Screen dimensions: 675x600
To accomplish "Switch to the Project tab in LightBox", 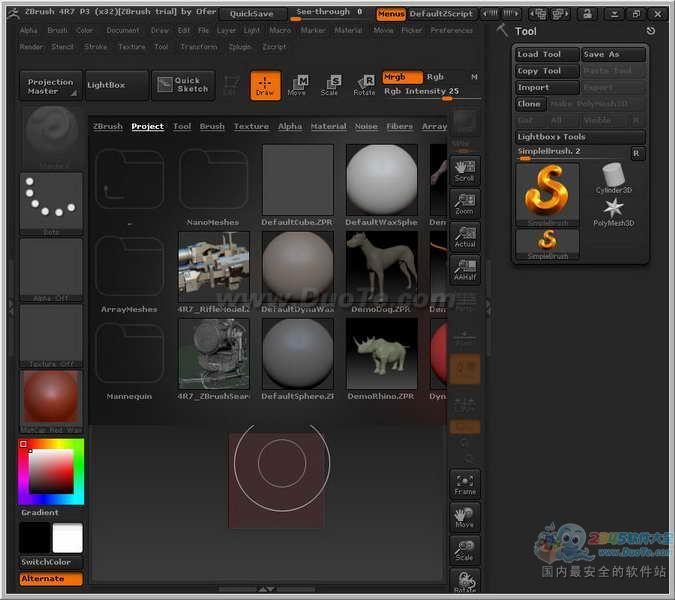I will [x=148, y=126].
